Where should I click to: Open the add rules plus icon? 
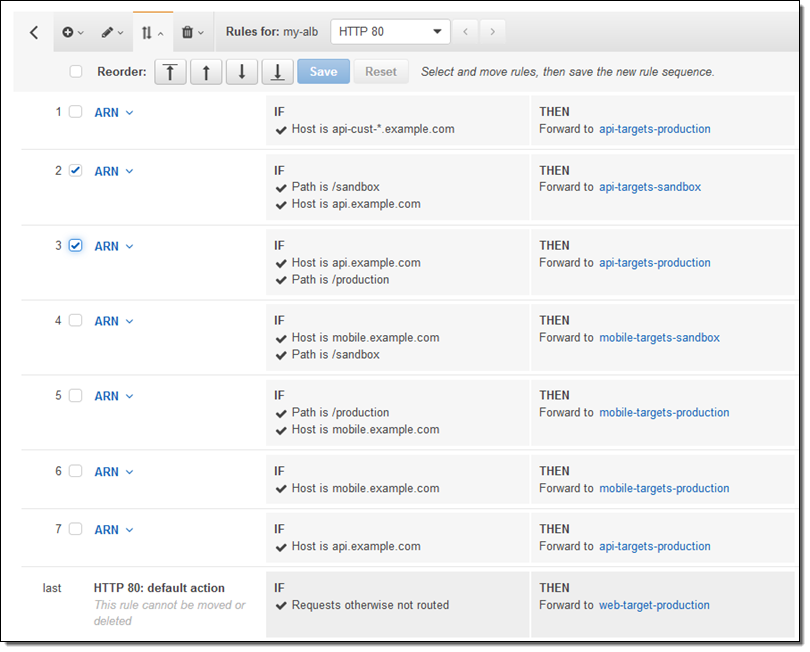click(73, 33)
